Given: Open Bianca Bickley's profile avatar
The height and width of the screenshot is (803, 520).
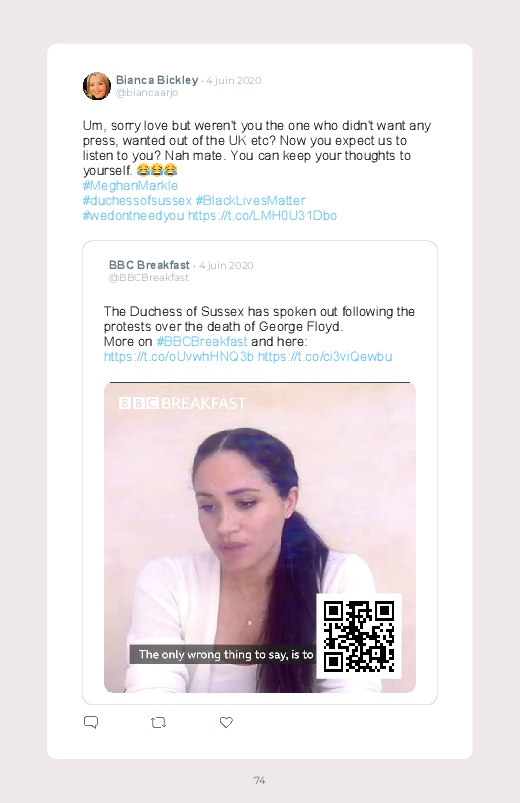Looking at the screenshot, I should (x=97, y=86).
